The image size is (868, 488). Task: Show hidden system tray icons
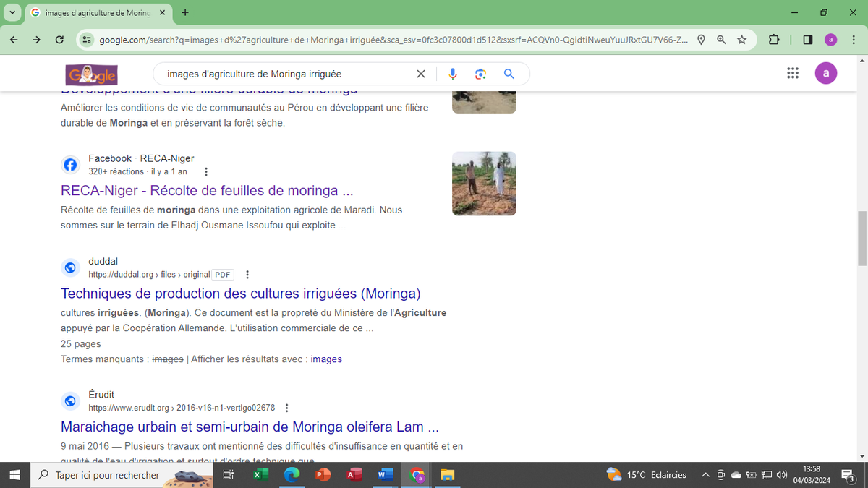click(705, 475)
